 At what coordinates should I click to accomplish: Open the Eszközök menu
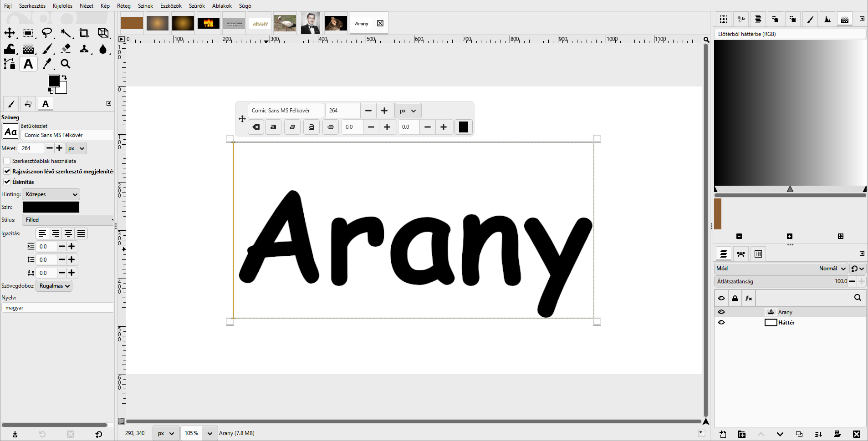click(171, 6)
